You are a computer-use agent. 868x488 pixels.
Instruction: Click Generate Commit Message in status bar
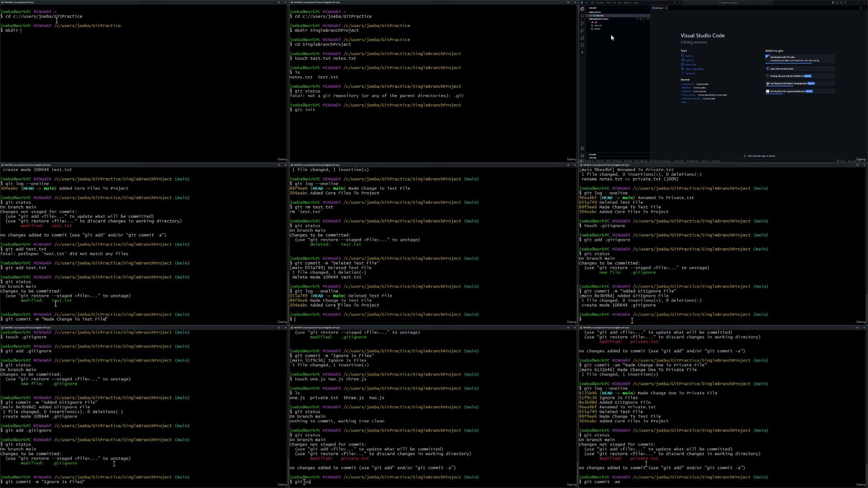660,161
